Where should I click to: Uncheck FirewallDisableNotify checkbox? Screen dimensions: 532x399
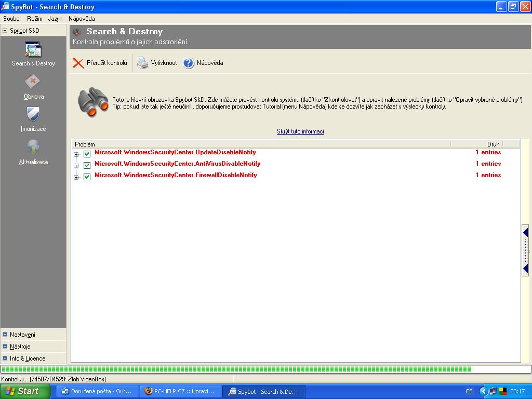tap(87, 177)
